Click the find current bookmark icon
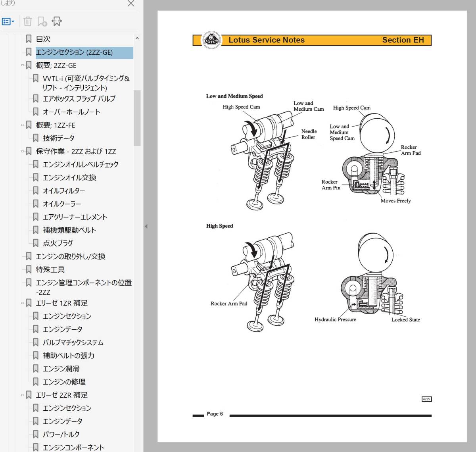Screen dimensions: 476x452 pos(57,21)
